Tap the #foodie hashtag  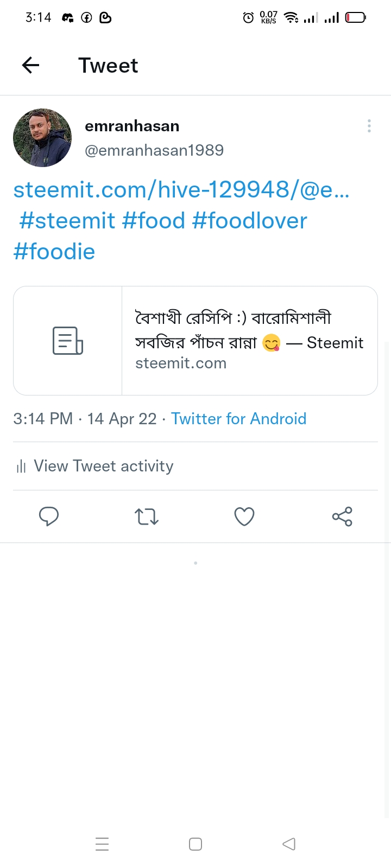pyautogui.click(x=54, y=252)
